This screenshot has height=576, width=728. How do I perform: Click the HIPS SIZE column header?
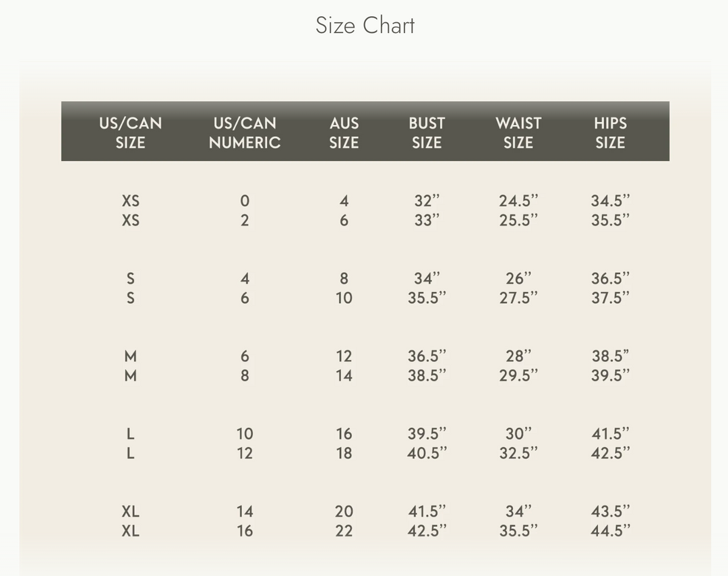(x=610, y=133)
